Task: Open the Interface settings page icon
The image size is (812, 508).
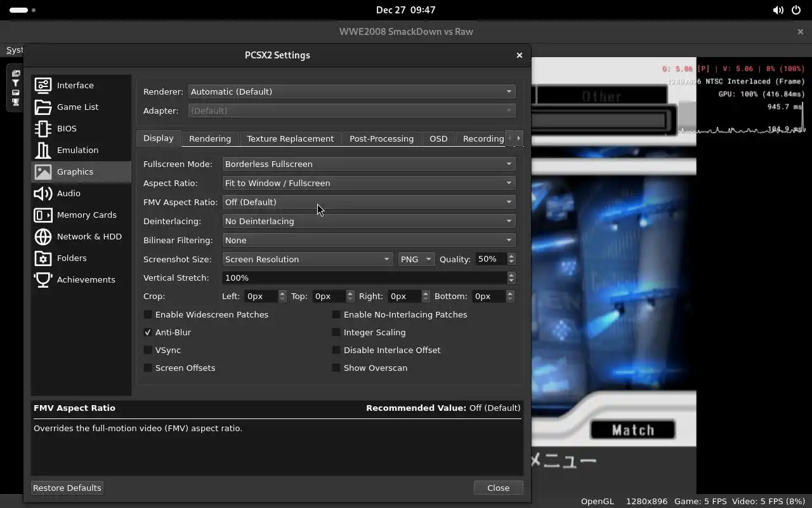Action: click(x=43, y=85)
